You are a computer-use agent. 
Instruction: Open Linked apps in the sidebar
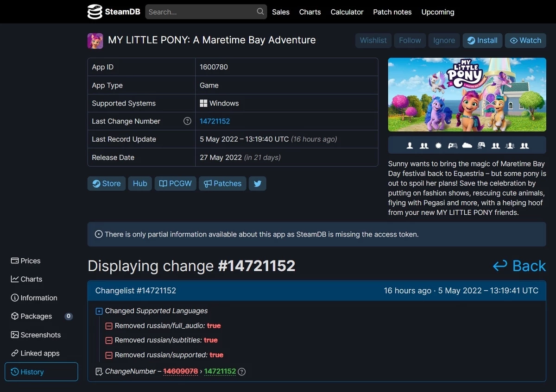(36, 353)
